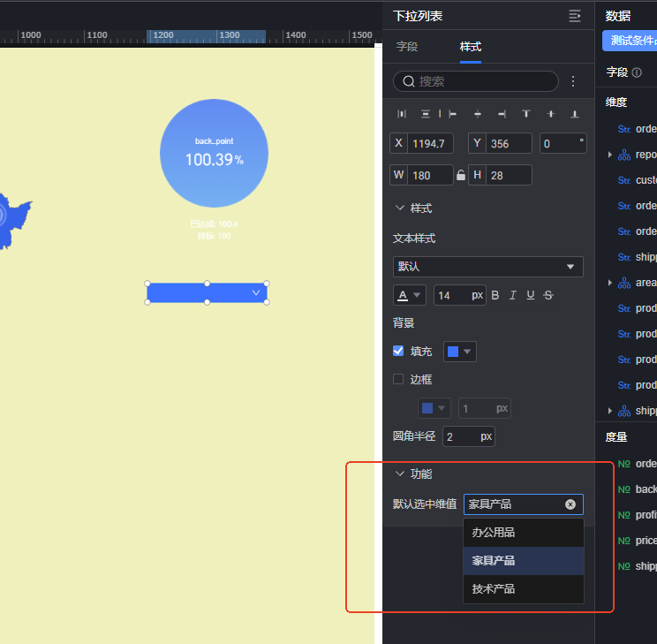This screenshot has height=644, width=657.
Task: Apply strikethrough text formatting
Action: (548, 295)
